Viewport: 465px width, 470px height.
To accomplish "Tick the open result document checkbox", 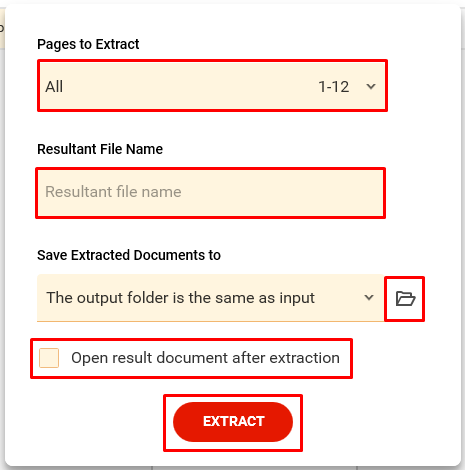I will 49,358.
